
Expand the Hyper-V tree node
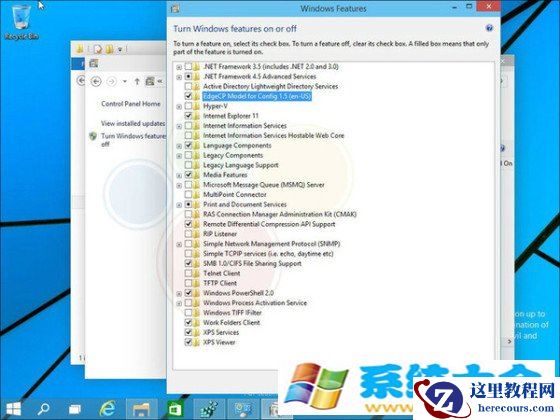(x=179, y=106)
